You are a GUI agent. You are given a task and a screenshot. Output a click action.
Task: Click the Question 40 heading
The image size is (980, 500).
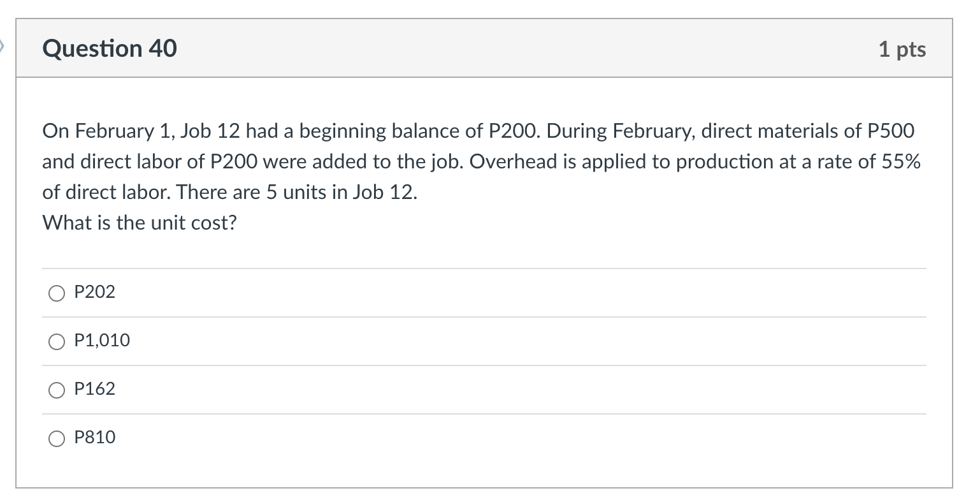click(110, 48)
